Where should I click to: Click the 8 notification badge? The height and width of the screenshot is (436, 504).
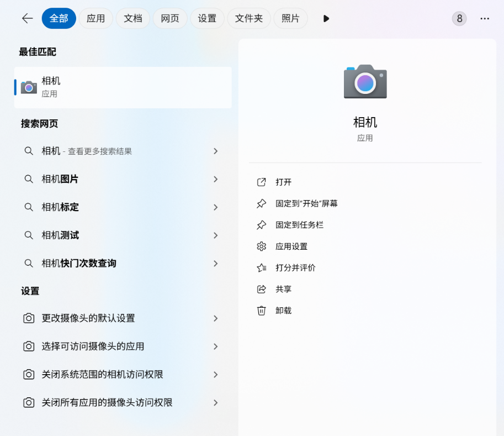tap(459, 18)
